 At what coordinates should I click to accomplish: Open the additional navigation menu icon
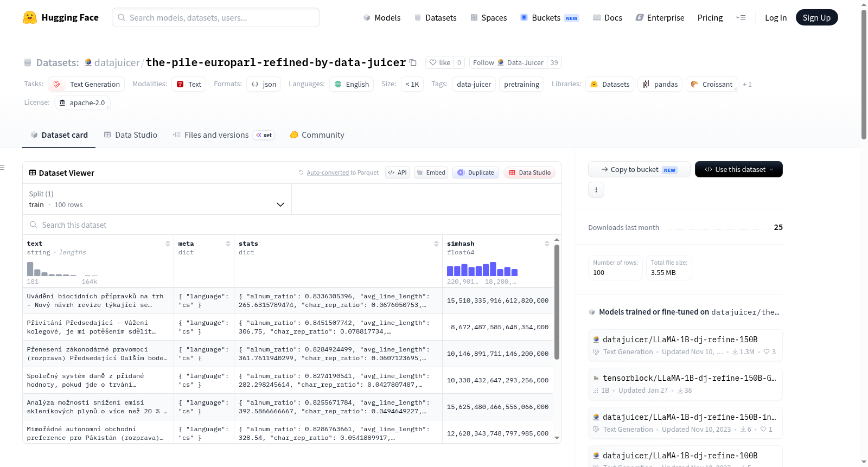click(741, 17)
